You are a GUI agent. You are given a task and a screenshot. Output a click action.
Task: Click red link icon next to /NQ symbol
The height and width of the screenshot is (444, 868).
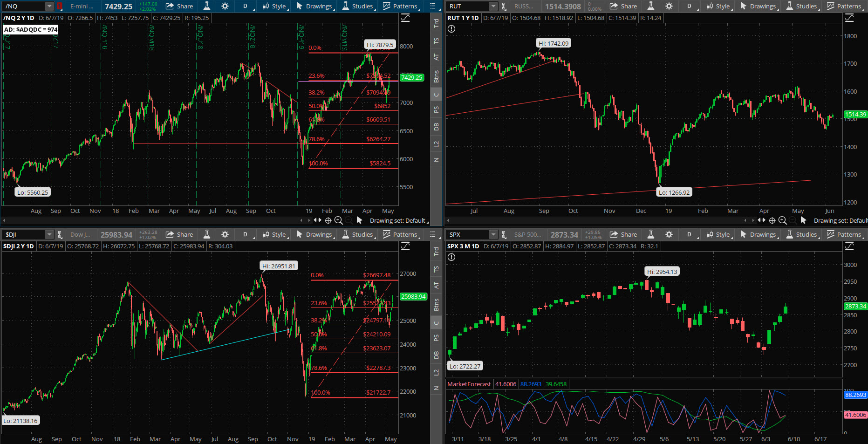[59, 6]
